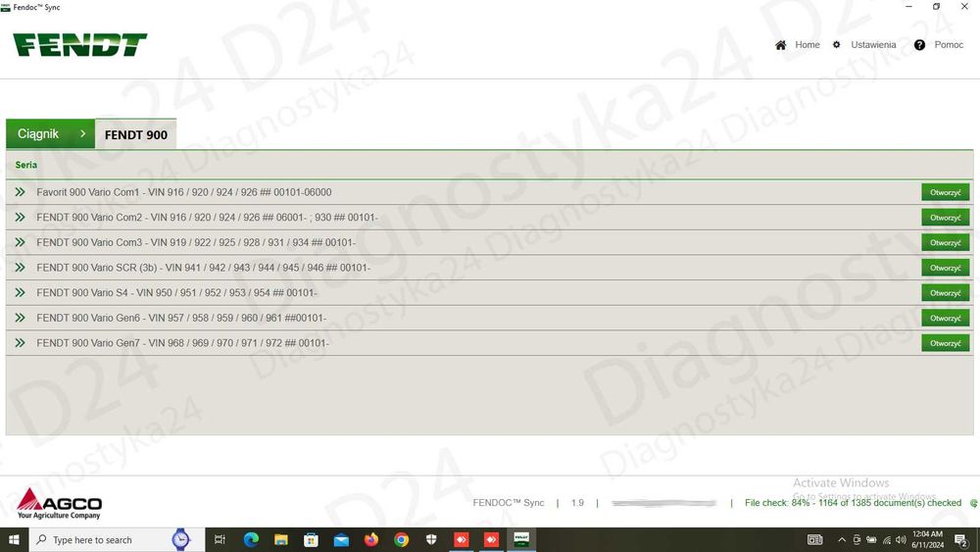The width and height of the screenshot is (980, 552).
Task: Click the Home link text
Action: pyautogui.click(x=807, y=45)
